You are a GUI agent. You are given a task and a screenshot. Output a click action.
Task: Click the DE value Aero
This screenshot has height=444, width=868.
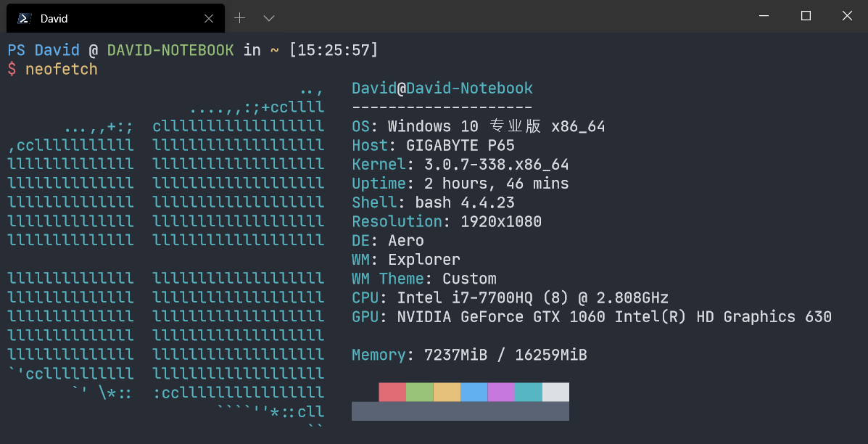point(406,240)
